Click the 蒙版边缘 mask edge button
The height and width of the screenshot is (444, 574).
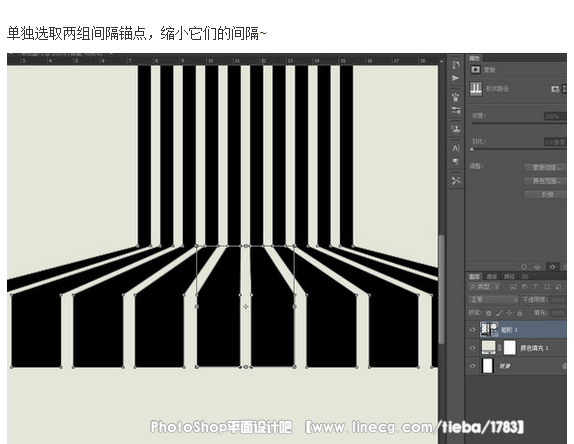(x=546, y=167)
